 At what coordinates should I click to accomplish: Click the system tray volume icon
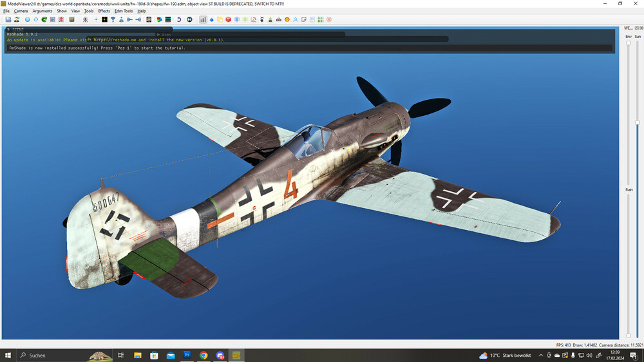click(589, 356)
